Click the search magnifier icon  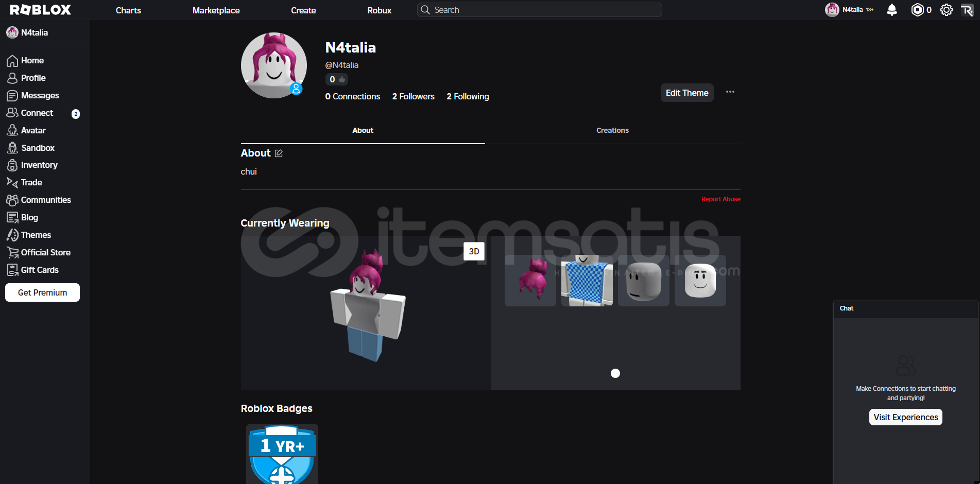425,10
